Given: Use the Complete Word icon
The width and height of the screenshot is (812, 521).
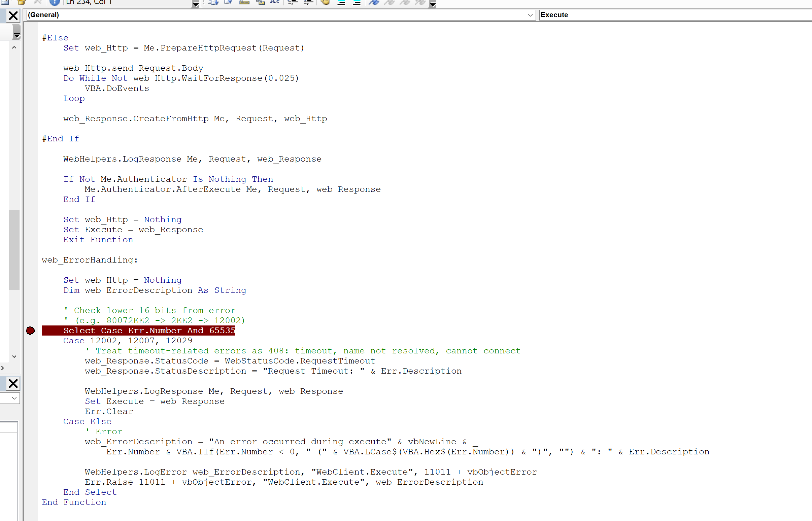Looking at the screenshot, I should 275,3.
